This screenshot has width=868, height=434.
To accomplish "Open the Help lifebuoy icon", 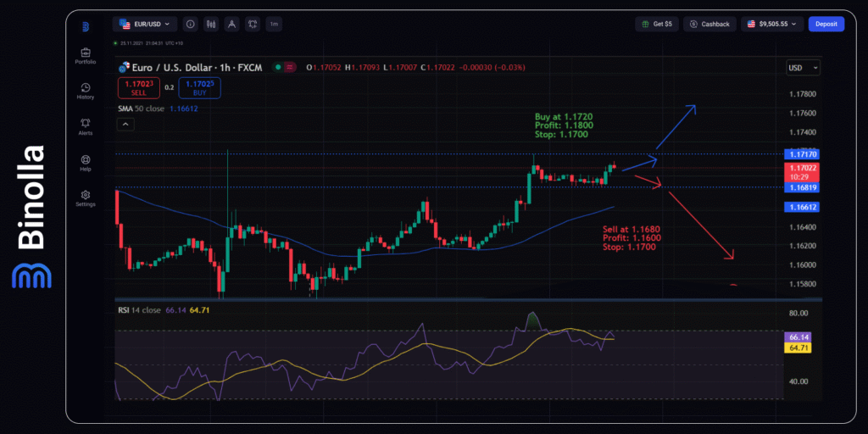I will [85, 159].
